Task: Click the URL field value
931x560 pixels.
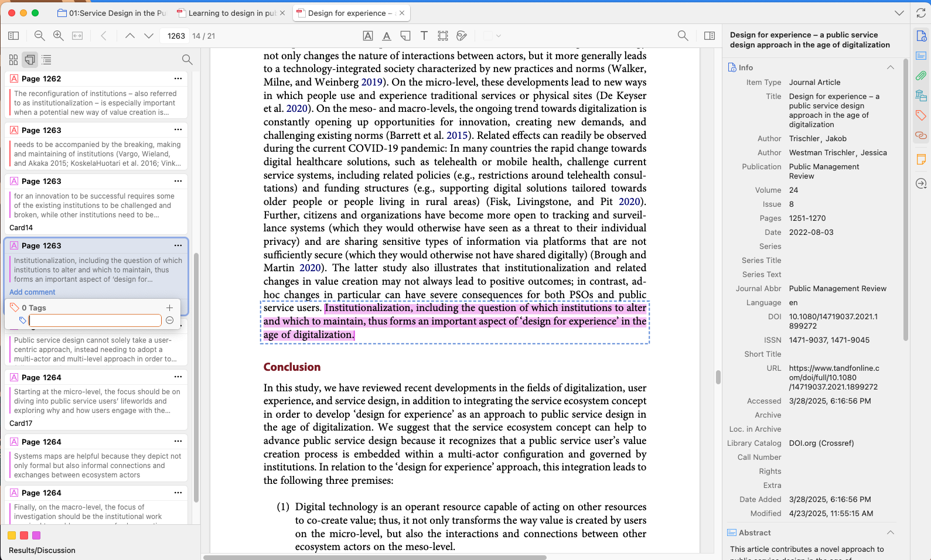Action: pos(834,377)
